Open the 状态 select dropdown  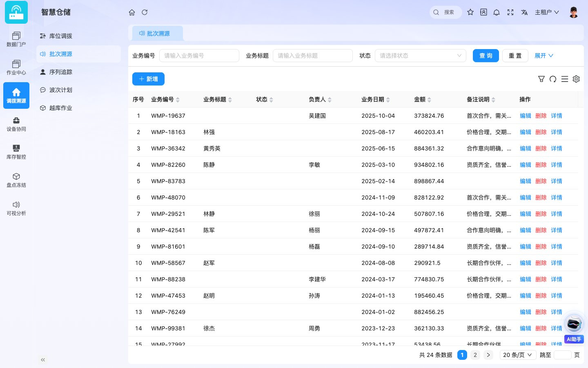421,56
